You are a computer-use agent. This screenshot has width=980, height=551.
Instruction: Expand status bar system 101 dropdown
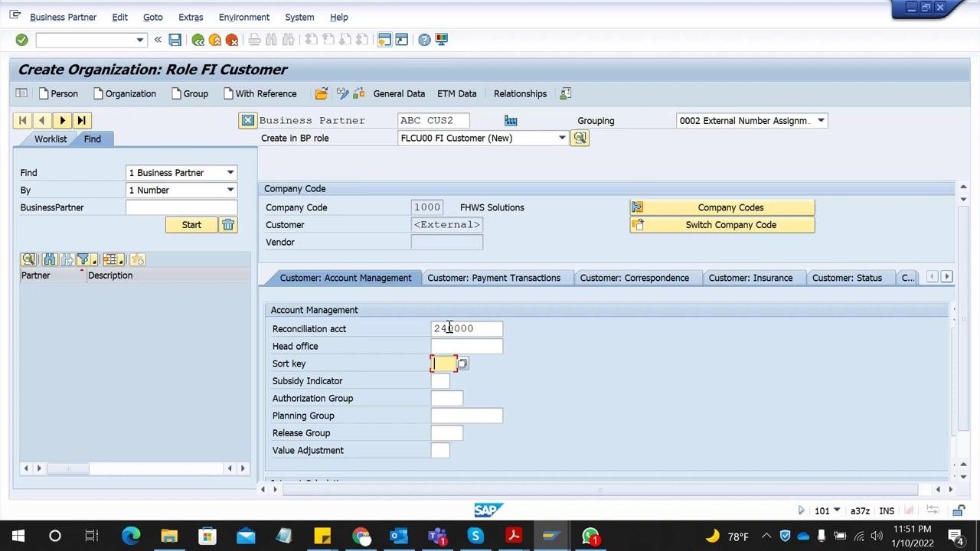tap(837, 510)
